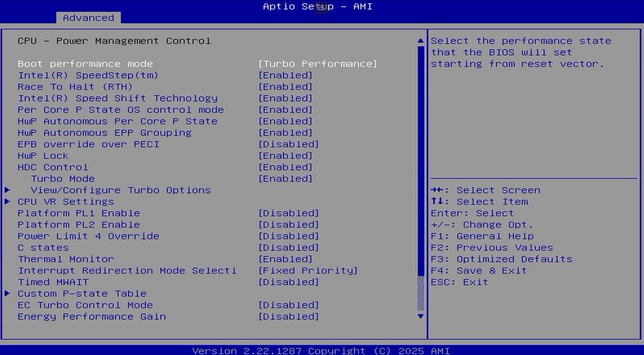644x355 pixels.
Task: Select EC Turbo Control Mode
Action: coord(85,305)
